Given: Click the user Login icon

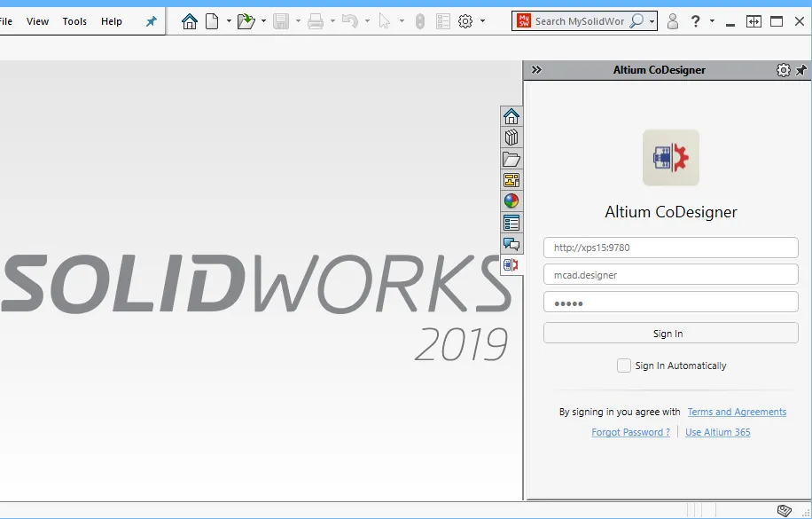Looking at the screenshot, I should point(673,21).
